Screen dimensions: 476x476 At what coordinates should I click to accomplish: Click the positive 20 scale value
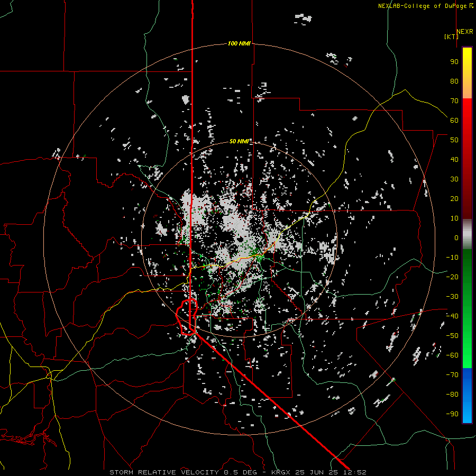(454, 199)
